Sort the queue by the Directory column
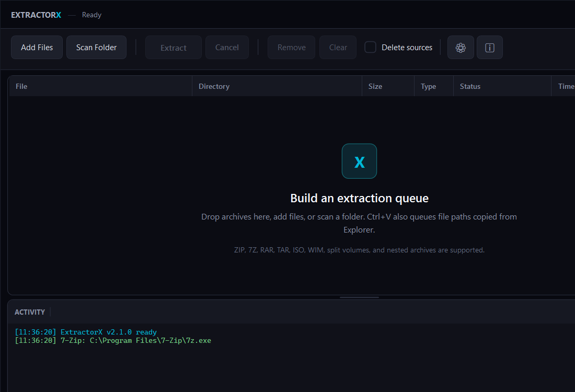Viewport: 575px width, 392px height. [214, 86]
